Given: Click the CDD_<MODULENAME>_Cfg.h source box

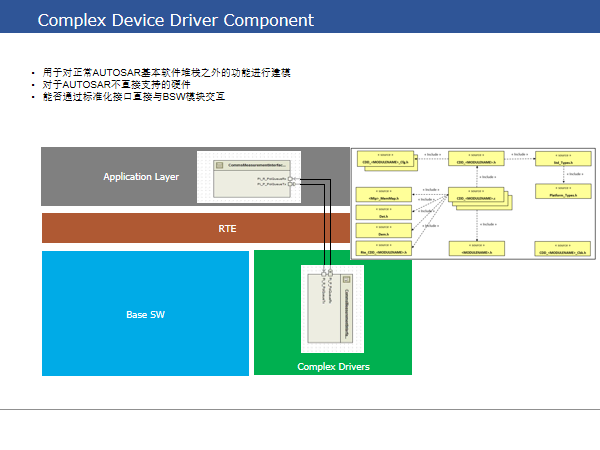Looking at the screenshot, I should (386, 159).
